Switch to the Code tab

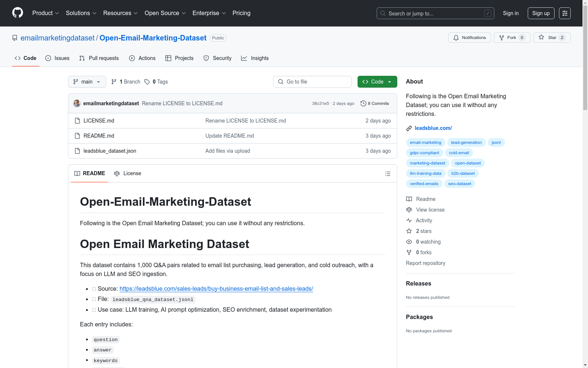[x=26, y=58]
